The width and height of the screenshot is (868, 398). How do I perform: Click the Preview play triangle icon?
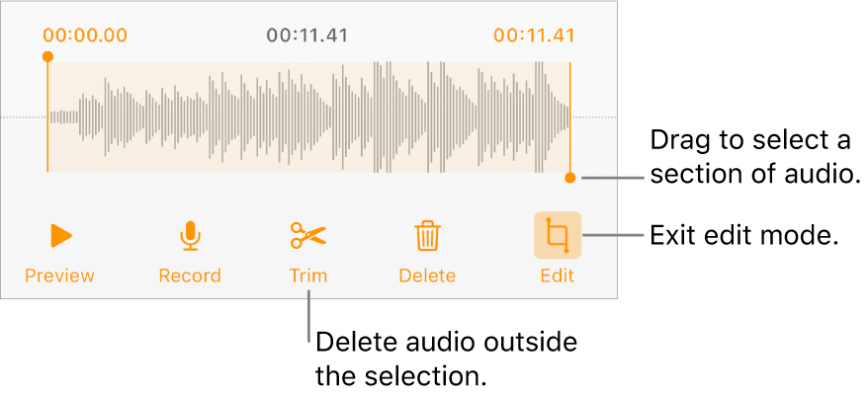click(61, 235)
